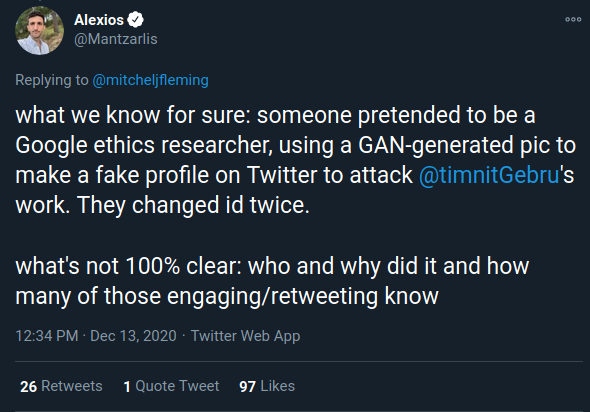Follow the @timnitGebru mention

pos(489,175)
